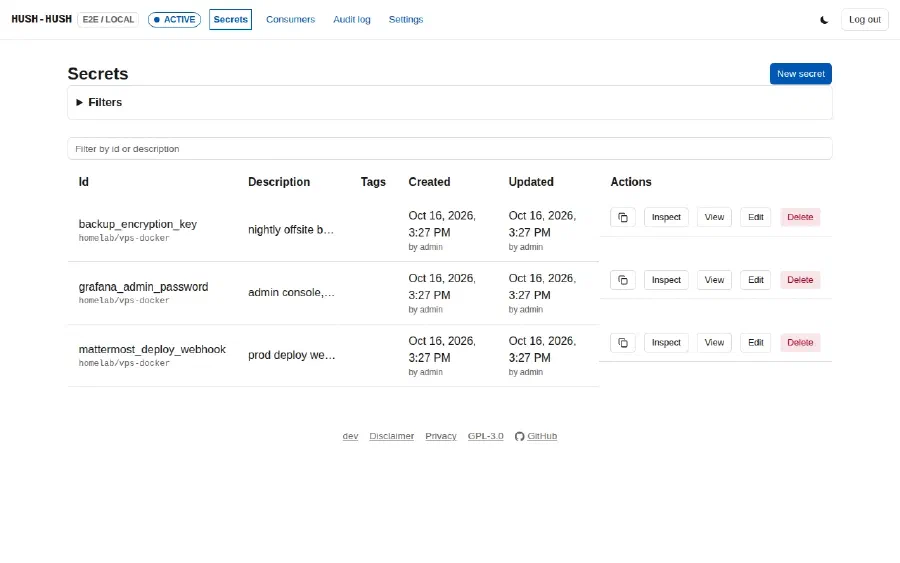Focus the filter by id or description field
Screen dimensions: 900x563
(449, 149)
